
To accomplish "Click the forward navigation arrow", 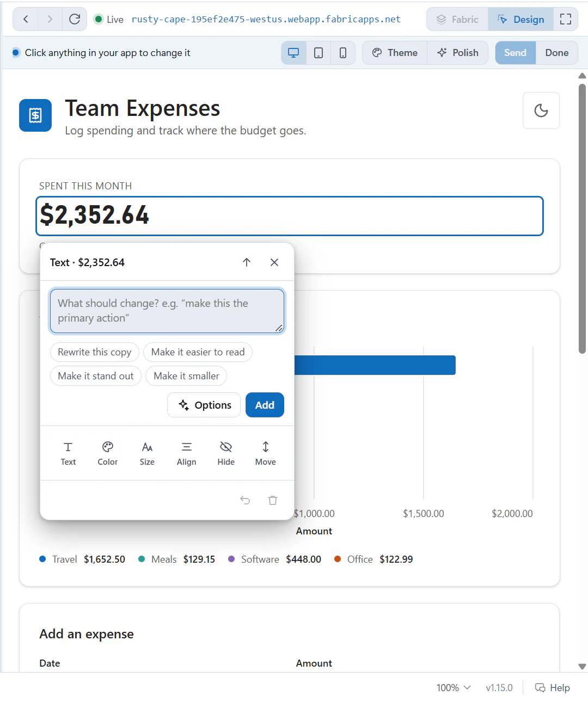I will (50, 19).
